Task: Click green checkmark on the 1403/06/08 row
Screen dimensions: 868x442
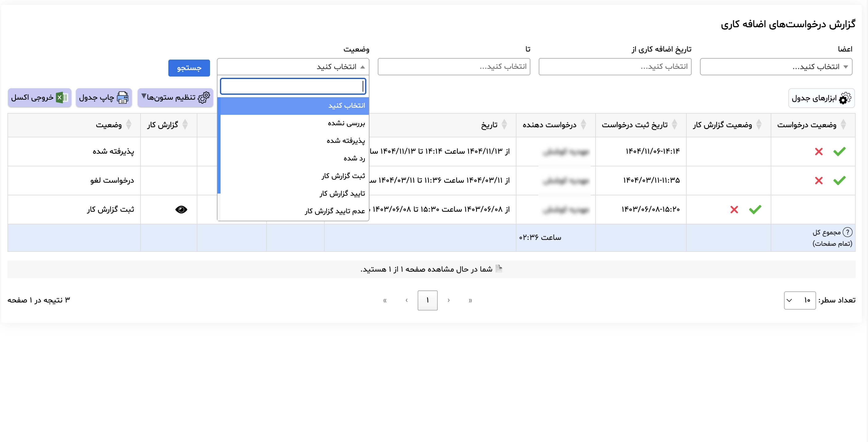Action: coord(755,209)
